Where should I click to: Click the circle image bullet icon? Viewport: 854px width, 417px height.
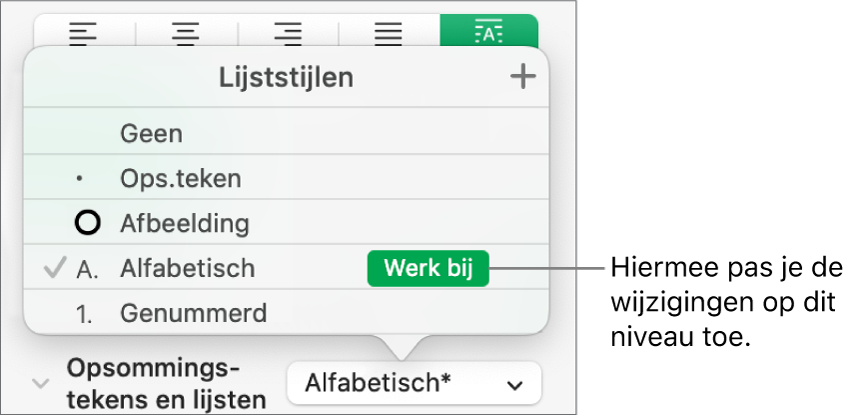click(x=88, y=222)
